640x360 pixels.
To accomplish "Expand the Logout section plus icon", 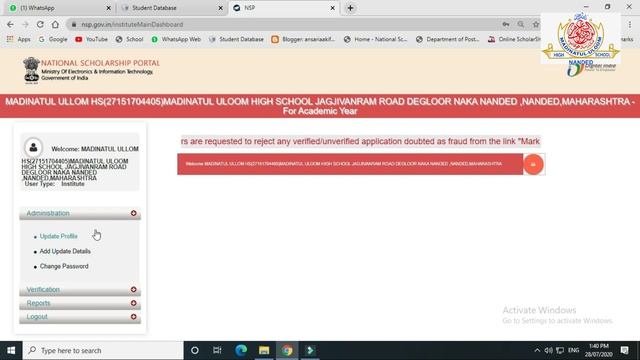I will [x=133, y=317].
